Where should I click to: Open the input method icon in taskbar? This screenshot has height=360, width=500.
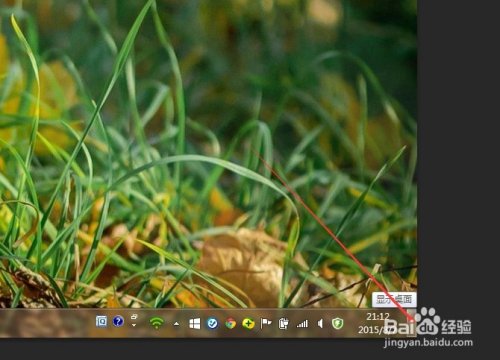(x=101, y=321)
